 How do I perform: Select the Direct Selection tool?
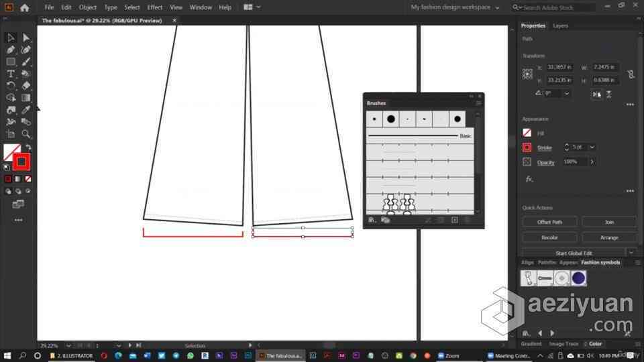[26, 38]
